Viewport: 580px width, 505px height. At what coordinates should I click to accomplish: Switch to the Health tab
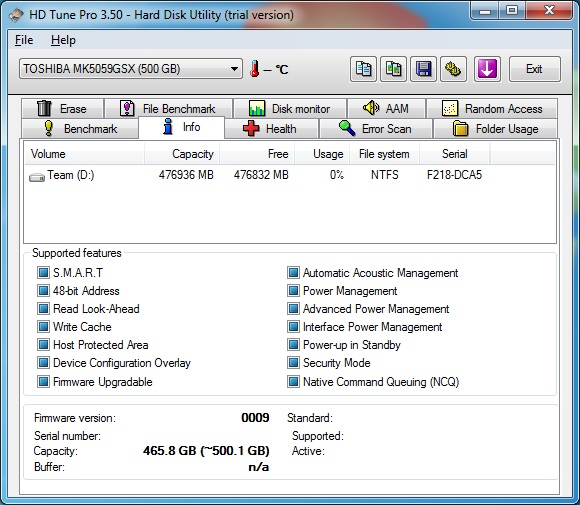[x=272, y=129]
